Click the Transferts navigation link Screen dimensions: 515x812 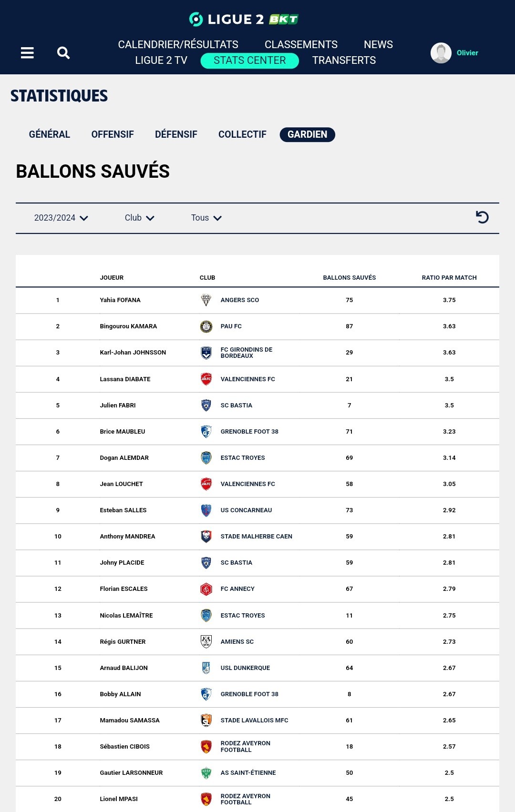click(x=344, y=61)
